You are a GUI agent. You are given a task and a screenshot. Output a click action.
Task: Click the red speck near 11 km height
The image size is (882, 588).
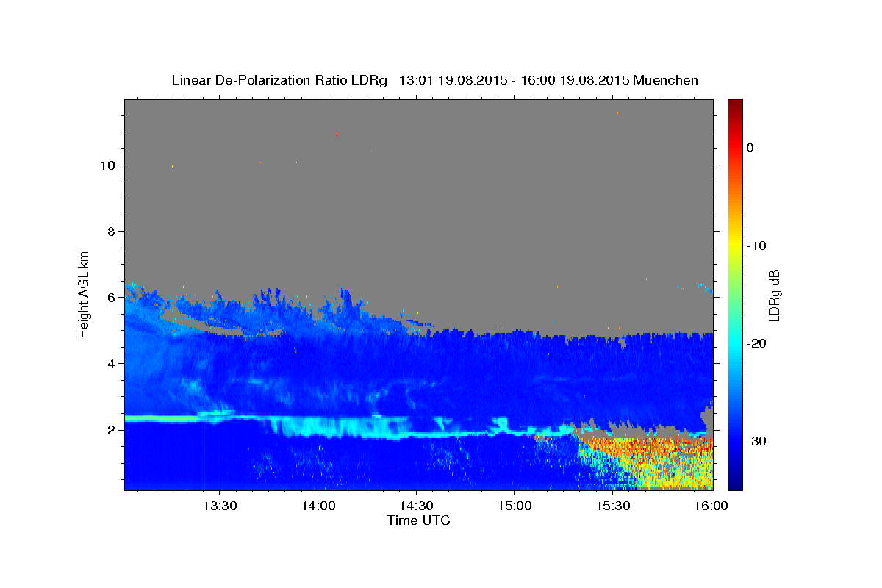(337, 134)
